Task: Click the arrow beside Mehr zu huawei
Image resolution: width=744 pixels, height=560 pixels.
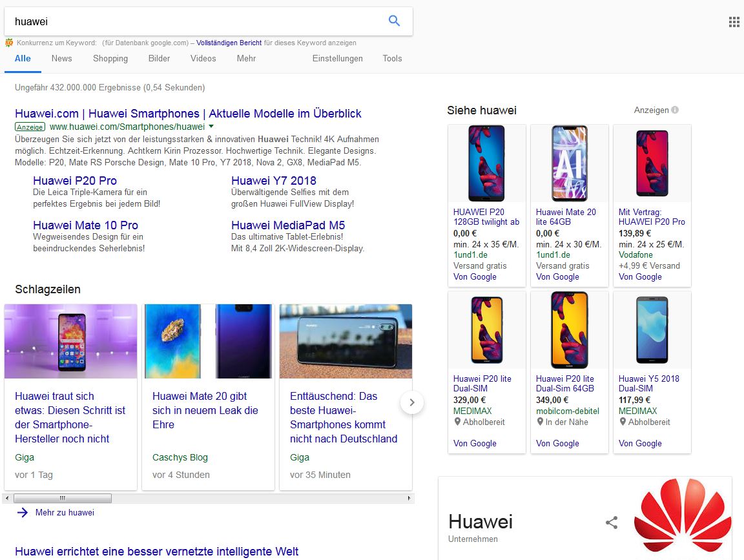Action: click(x=23, y=512)
